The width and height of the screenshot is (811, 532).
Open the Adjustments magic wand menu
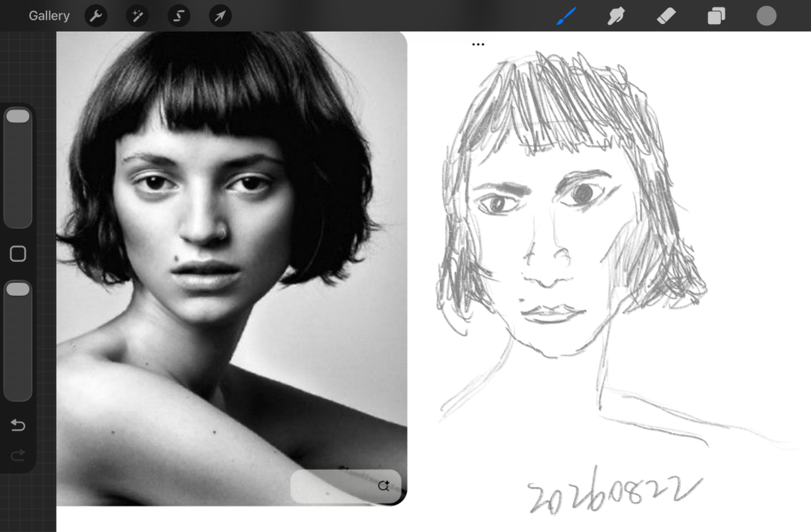(x=137, y=16)
